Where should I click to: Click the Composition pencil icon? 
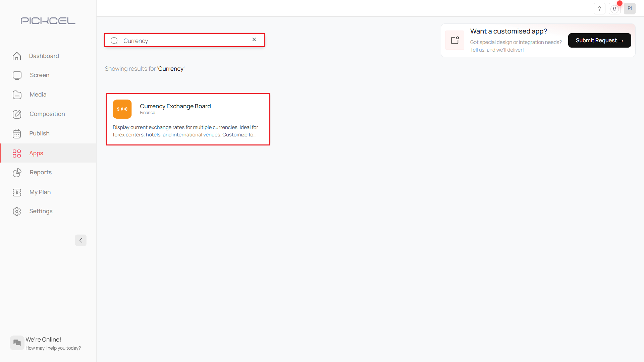[17, 114]
